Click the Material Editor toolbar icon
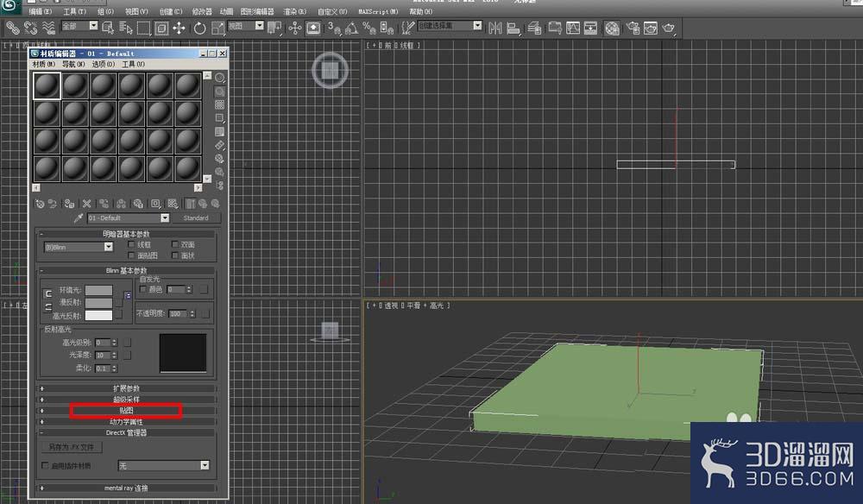 (612, 28)
